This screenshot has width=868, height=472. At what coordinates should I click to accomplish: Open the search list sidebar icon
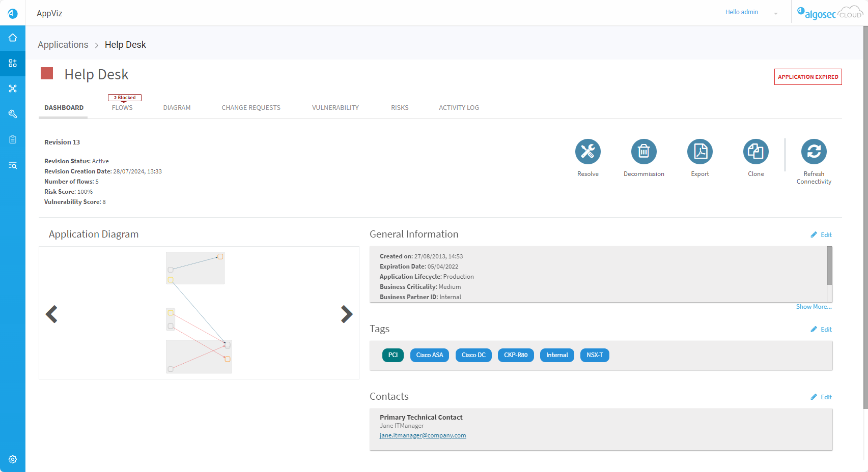point(13,165)
